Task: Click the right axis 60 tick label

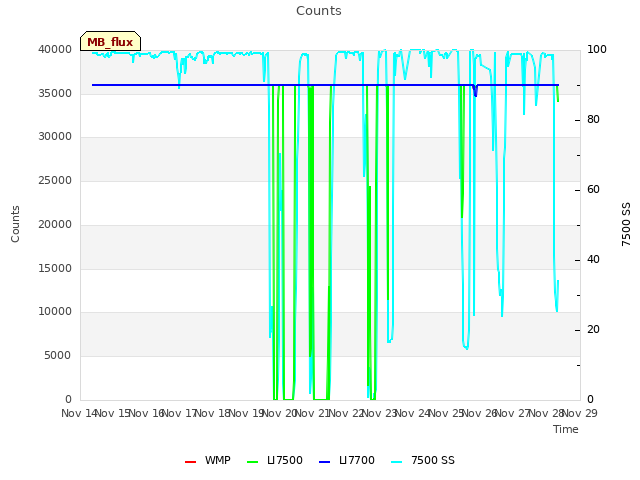Action: tap(593, 189)
